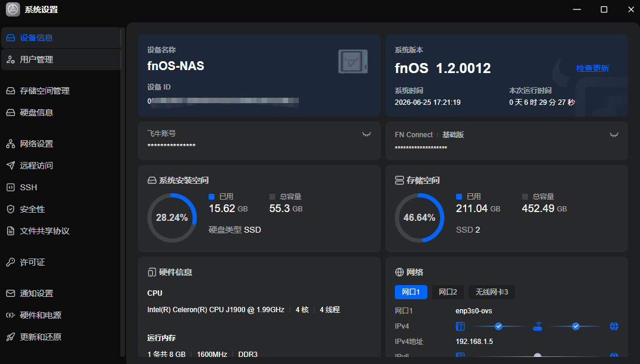Click the total storage value 452.49 GB
The width and height of the screenshot is (640, 364).
(544, 209)
